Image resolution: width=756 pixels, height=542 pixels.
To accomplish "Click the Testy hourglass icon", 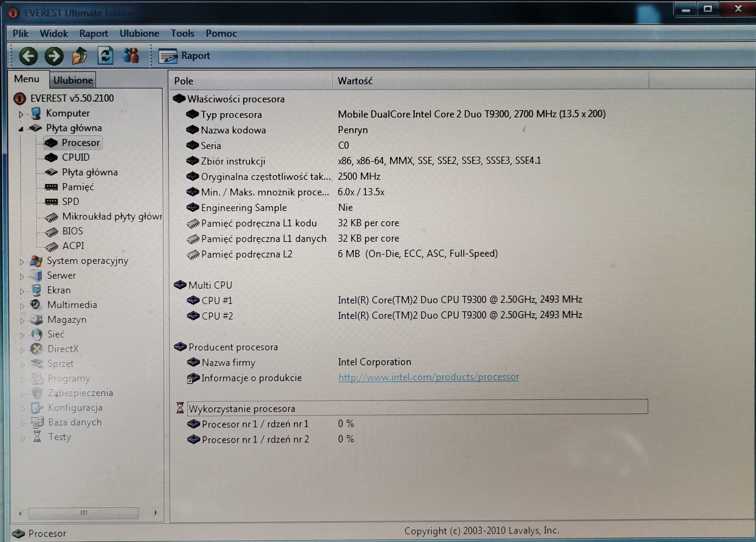I will click(x=37, y=437).
